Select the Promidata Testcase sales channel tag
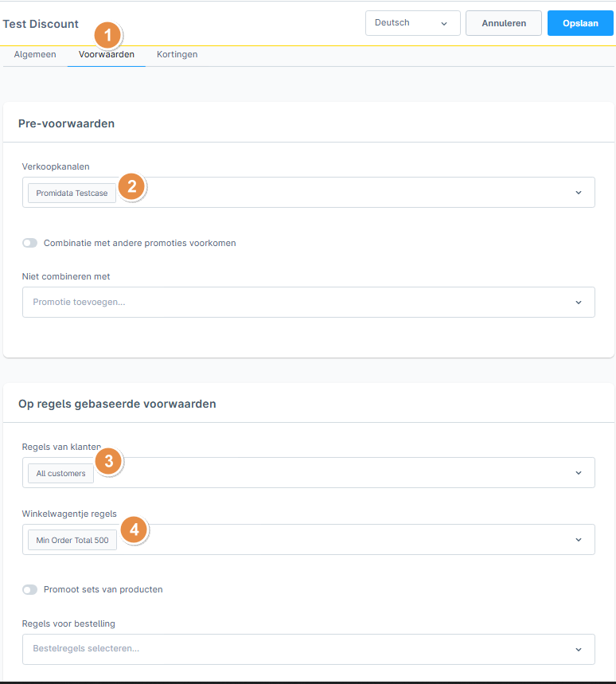 point(72,193)
